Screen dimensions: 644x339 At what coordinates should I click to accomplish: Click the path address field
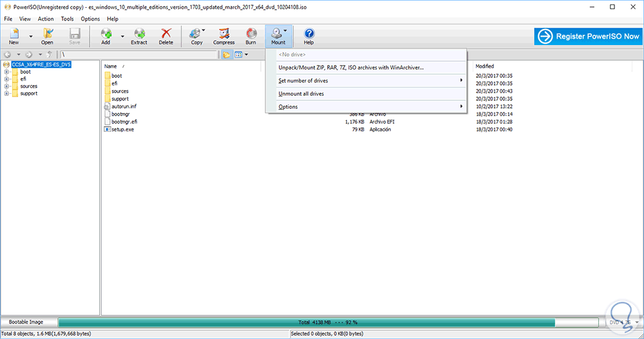tap(138, 55)
